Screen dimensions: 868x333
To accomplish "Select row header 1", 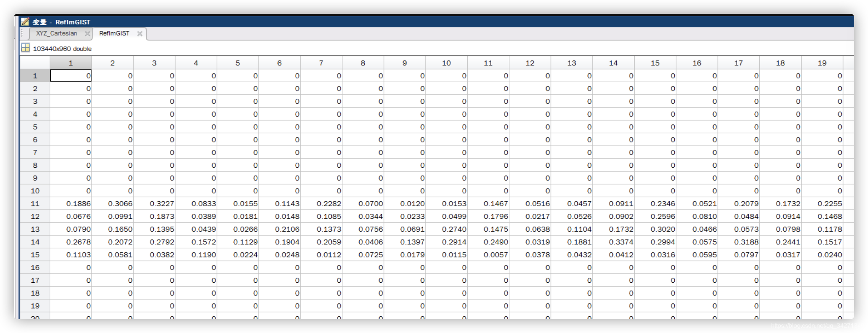I will (x=35, y=76).
